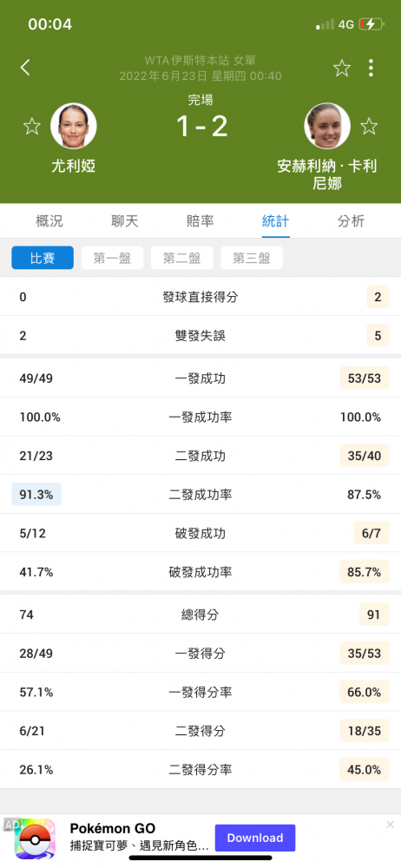This screenshot has height=868, width=401.
Task: Open 安赫利納·卡利尼娜 player avatar
Action: point(327,126)
